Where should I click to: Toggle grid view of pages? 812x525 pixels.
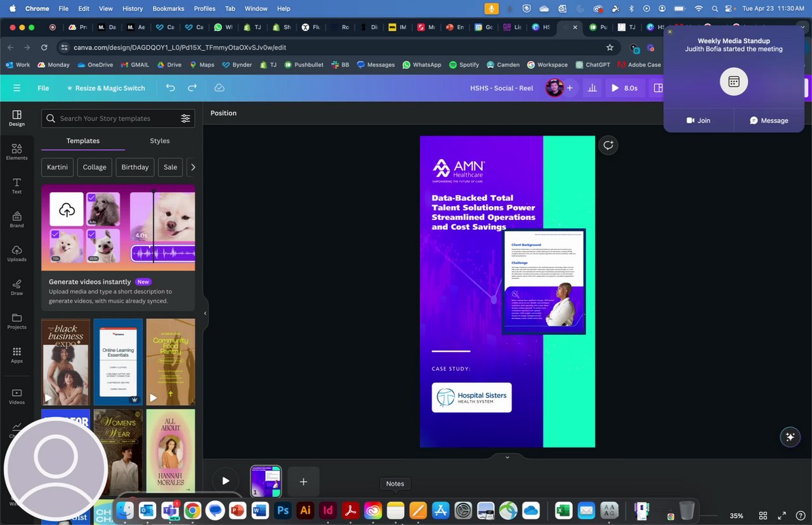coord(763,515)
